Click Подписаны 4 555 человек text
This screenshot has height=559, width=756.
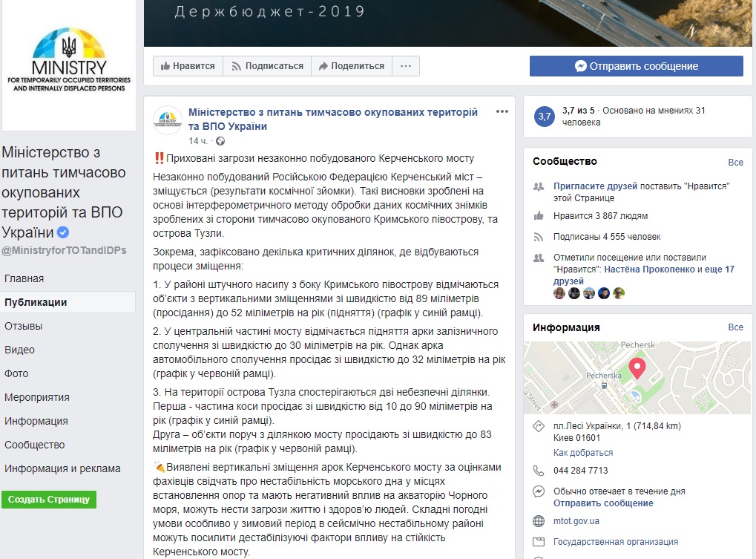607,237
